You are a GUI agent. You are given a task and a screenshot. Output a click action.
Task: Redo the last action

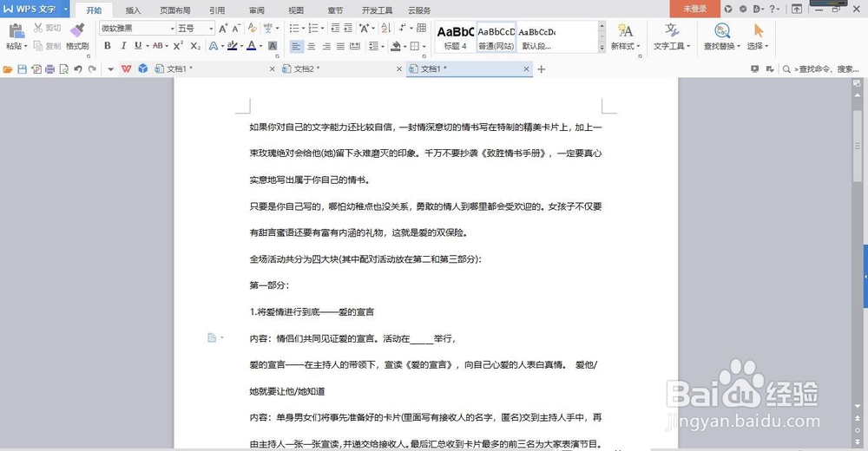(93, 69)
